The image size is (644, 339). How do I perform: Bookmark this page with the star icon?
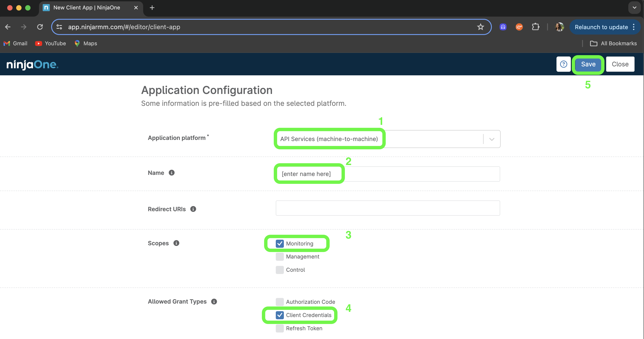coord(480,27)
